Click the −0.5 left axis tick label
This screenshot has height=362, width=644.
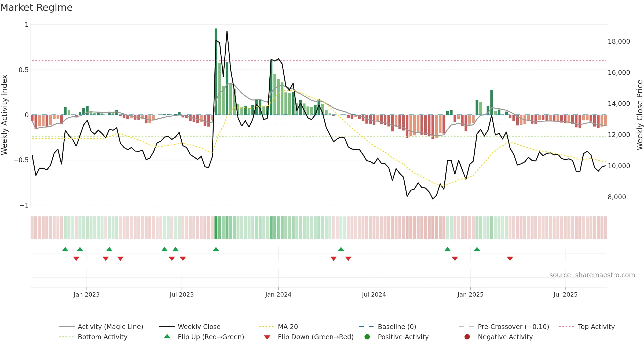pos(21,160)
